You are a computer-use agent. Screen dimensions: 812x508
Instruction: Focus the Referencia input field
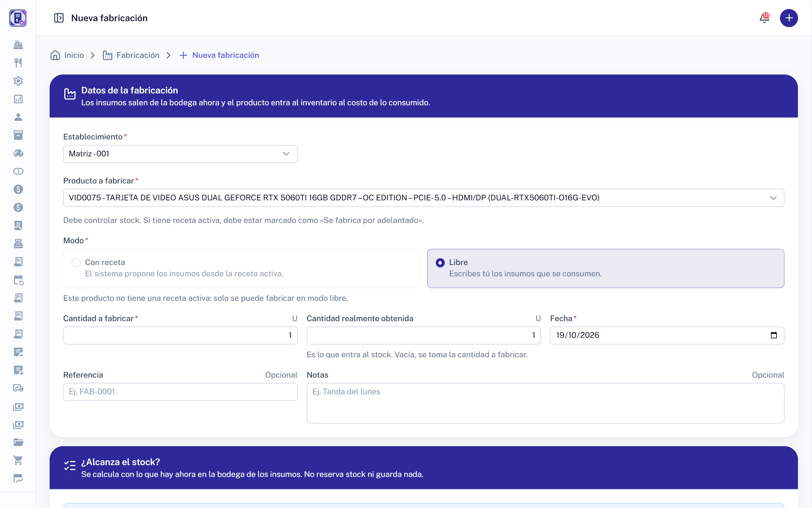point(180,392)
